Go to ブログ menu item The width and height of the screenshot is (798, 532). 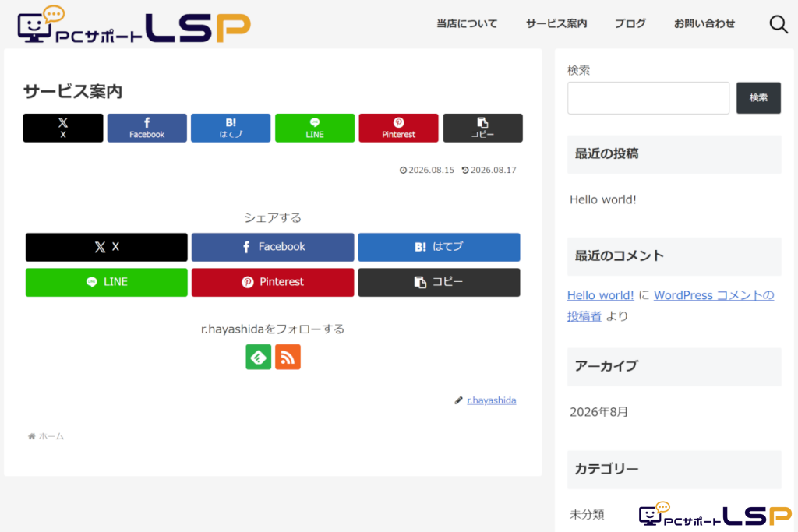click(630, 23)
